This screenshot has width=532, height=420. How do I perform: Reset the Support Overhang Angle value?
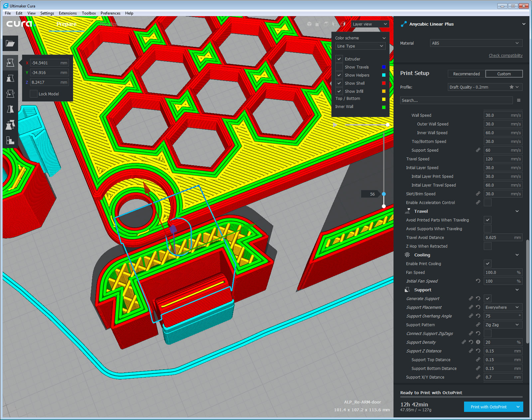pos(478,316)
